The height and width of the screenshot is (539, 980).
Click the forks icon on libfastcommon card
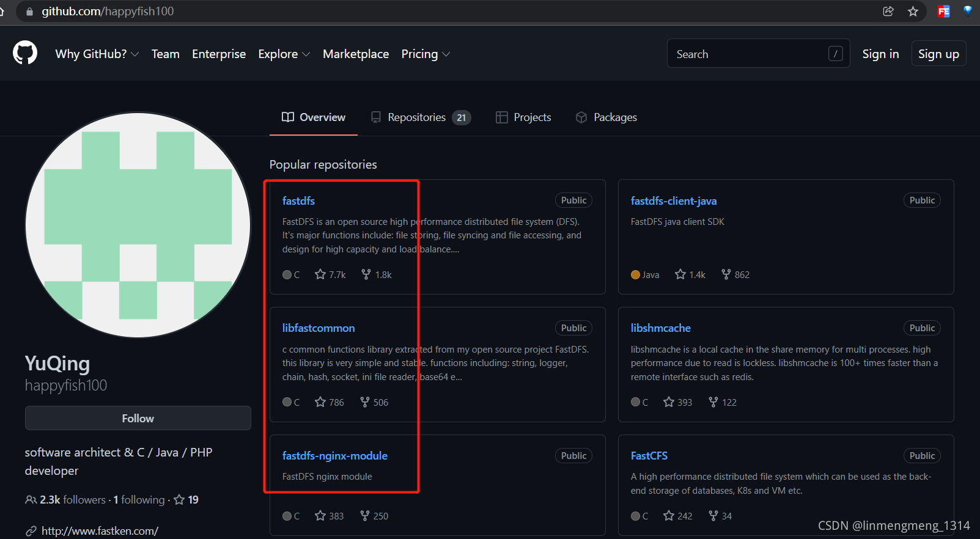pos(365,402)
